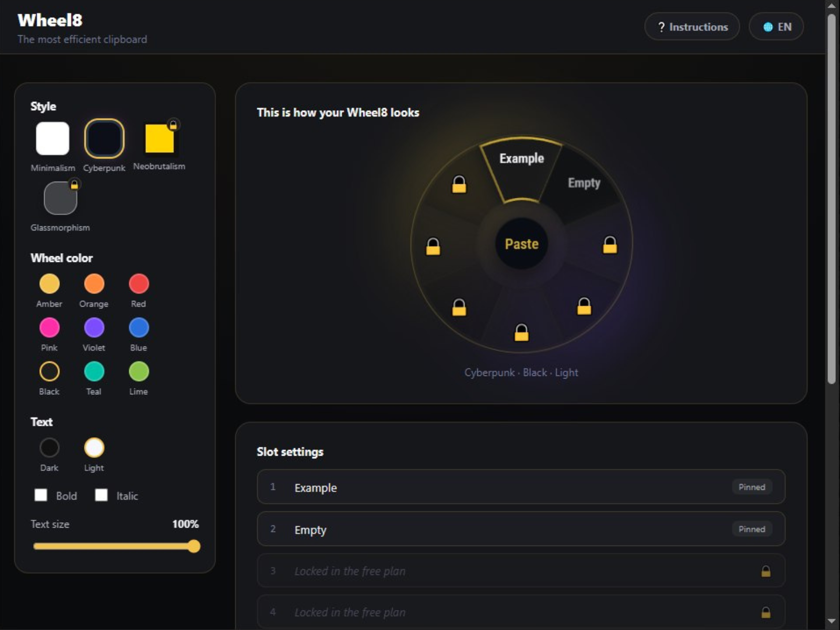Click the lower-left lock icon on the wheel
840x630 pixels.
point(459,307)
